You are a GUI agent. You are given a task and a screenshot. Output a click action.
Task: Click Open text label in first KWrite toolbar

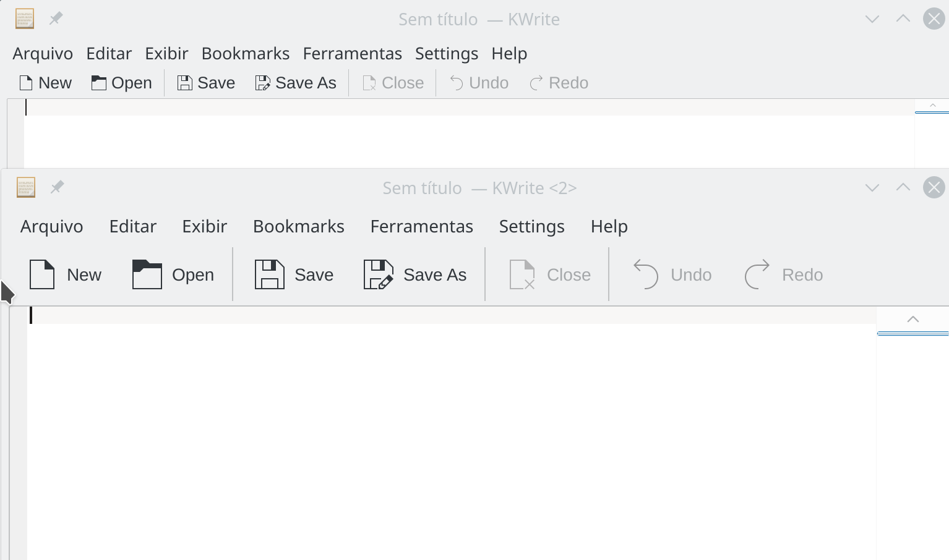pyautogui.click(x=132, y=83)
